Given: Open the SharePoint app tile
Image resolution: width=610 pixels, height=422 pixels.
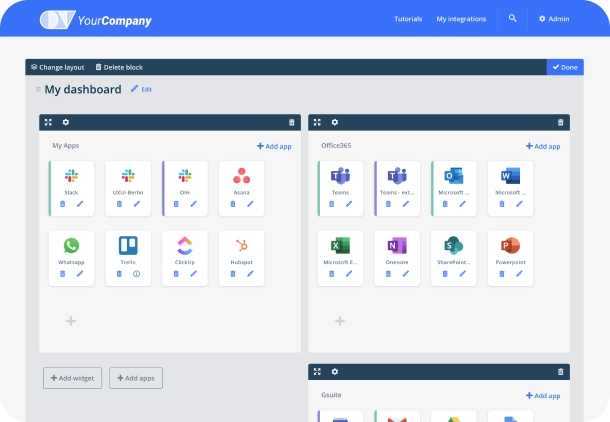Looking at the screenshot, I should click(454, 258).
